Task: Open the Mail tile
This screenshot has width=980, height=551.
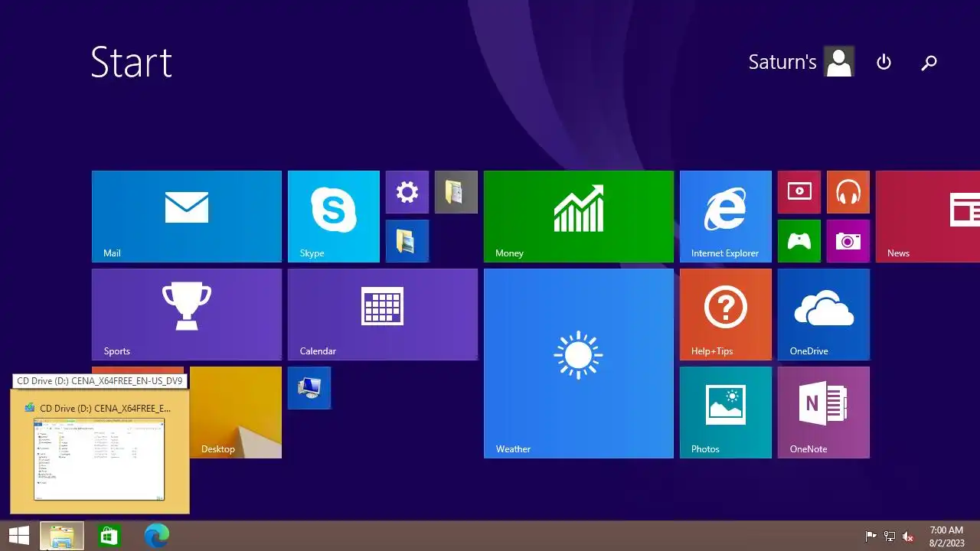Action: (187, 217)
